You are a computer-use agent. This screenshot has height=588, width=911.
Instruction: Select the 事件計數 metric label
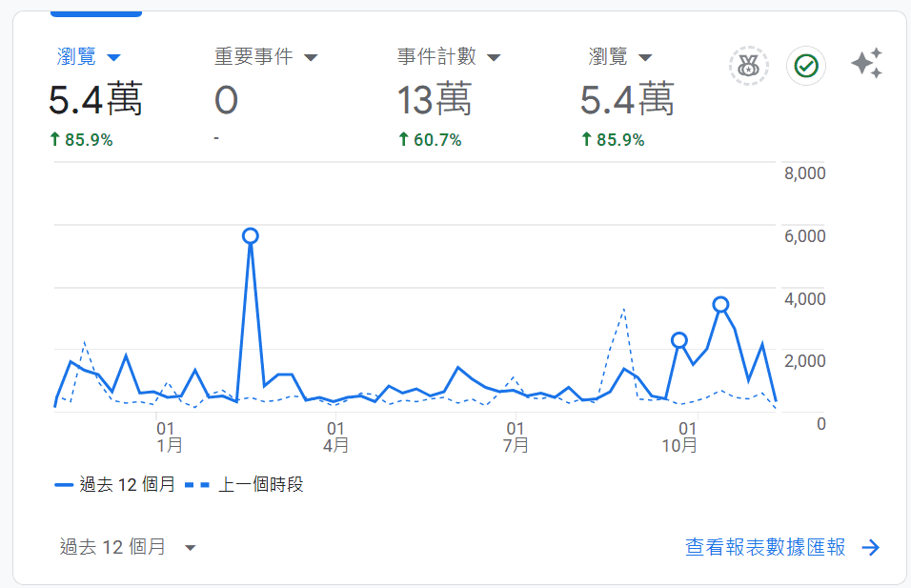436,56
